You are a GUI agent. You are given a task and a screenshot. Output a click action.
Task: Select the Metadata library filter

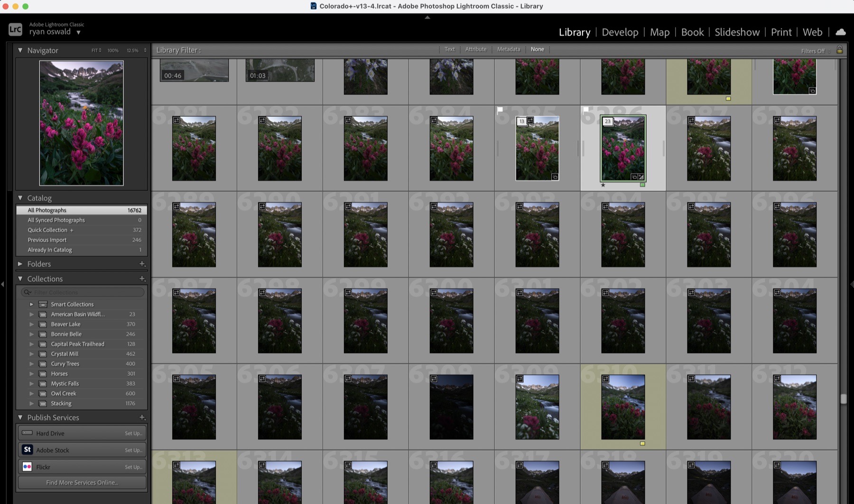point(509,49)
